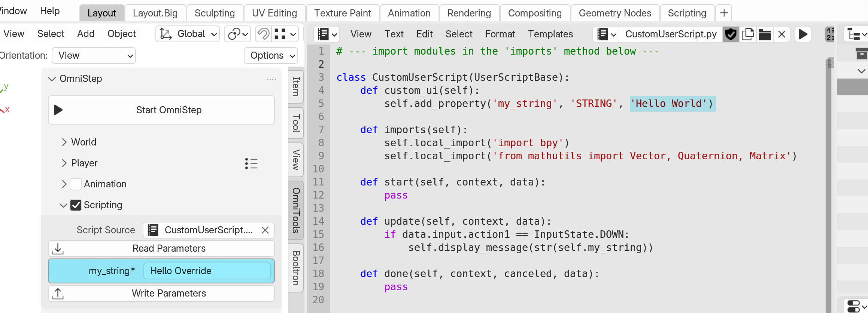Click Start OmniStep button
The height and width of the screenshot is (313, 868).
(x=161, y=110)
